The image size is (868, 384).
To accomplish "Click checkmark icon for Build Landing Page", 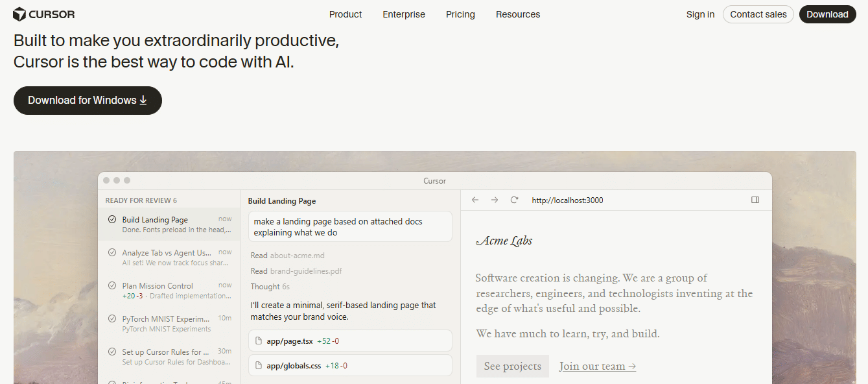I will tap(111, 220).
